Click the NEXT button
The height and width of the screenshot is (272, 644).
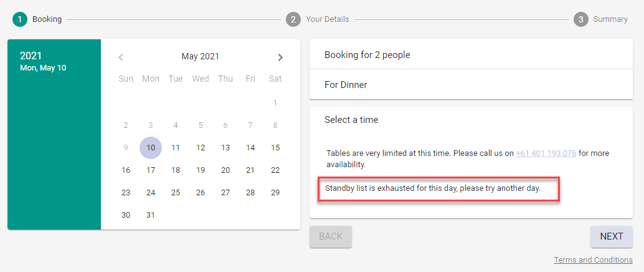tap(611, 236)
